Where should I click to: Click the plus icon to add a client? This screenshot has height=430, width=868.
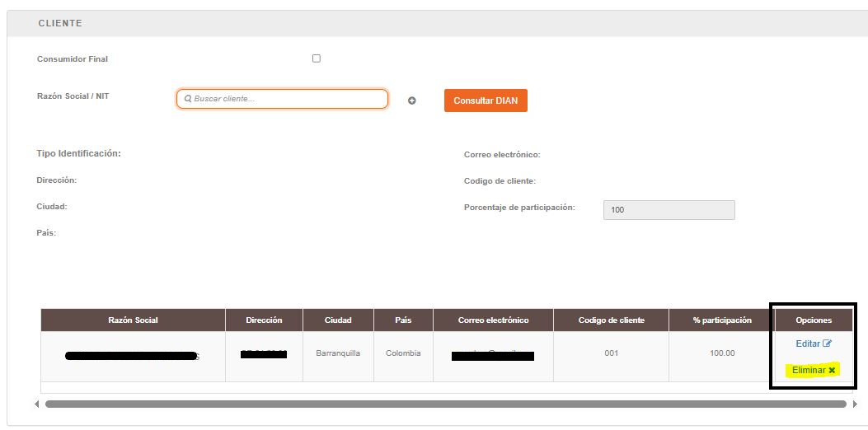click(412, 100)
